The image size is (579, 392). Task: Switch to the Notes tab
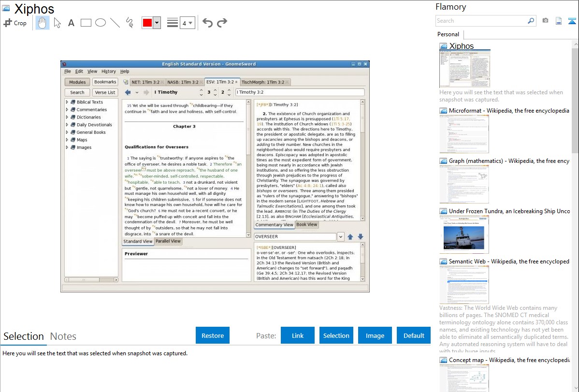(x=63, y=336)
